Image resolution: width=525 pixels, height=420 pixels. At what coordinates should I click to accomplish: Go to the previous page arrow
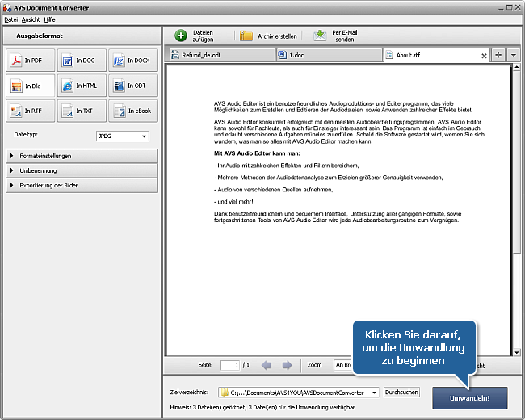coord(267,365)
